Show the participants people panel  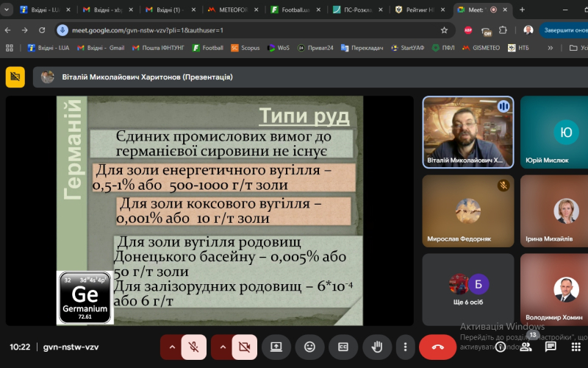[x=526, y=347]
